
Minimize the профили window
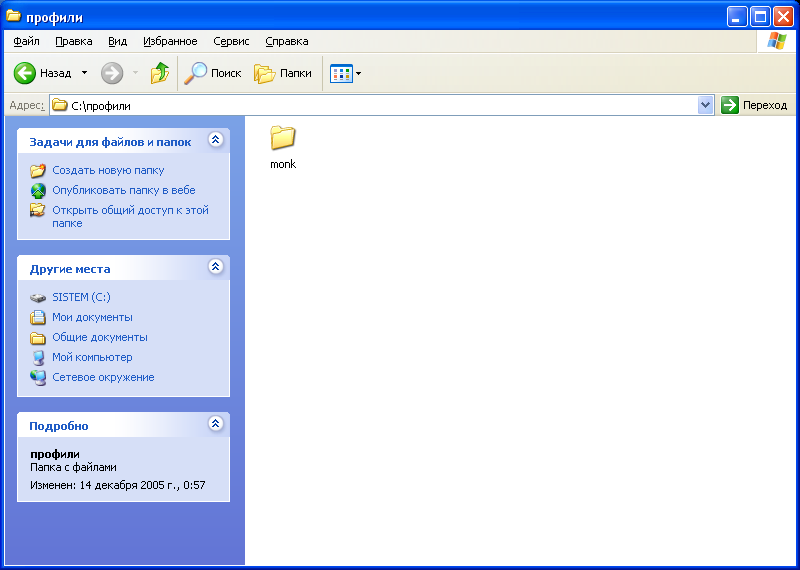tap(736, 17)
